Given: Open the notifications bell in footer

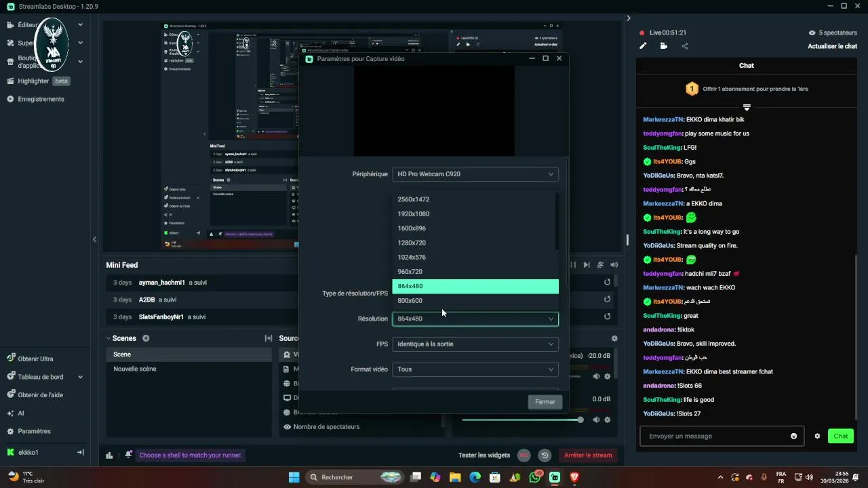Looking at the screenshot, I should click(128, 455).
